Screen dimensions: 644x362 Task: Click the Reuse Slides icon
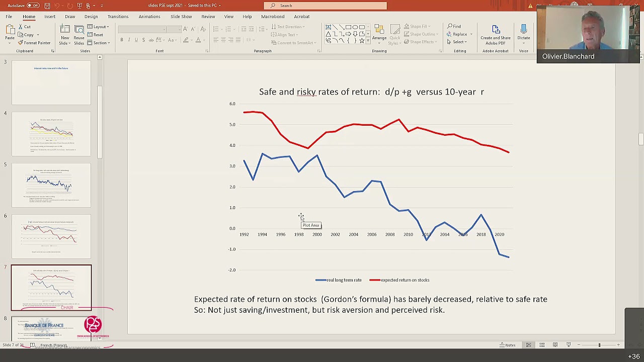coord(79,35)
